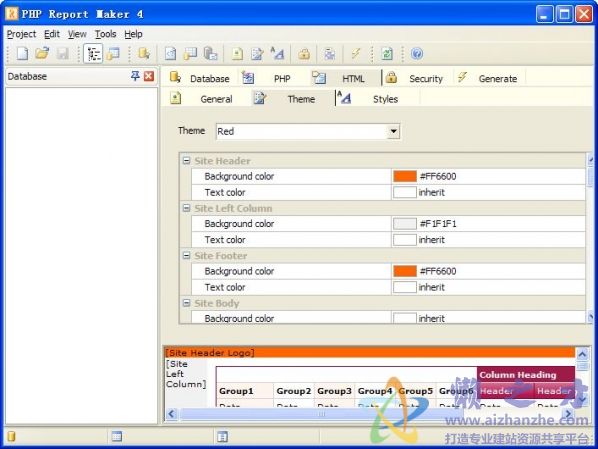Viewport: 598px width, 449px height.
Task: Open the Theme dropdown showing Red
Action: tap(393, 131)
